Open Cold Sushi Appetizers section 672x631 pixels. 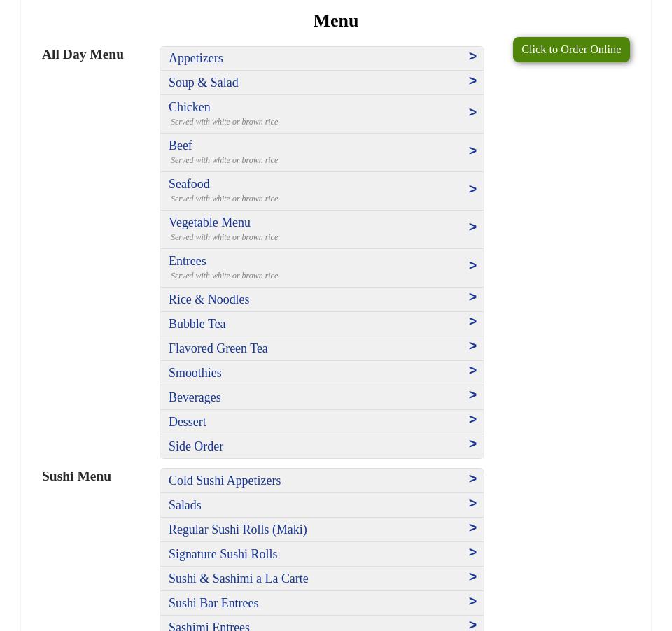pos(225,481)
